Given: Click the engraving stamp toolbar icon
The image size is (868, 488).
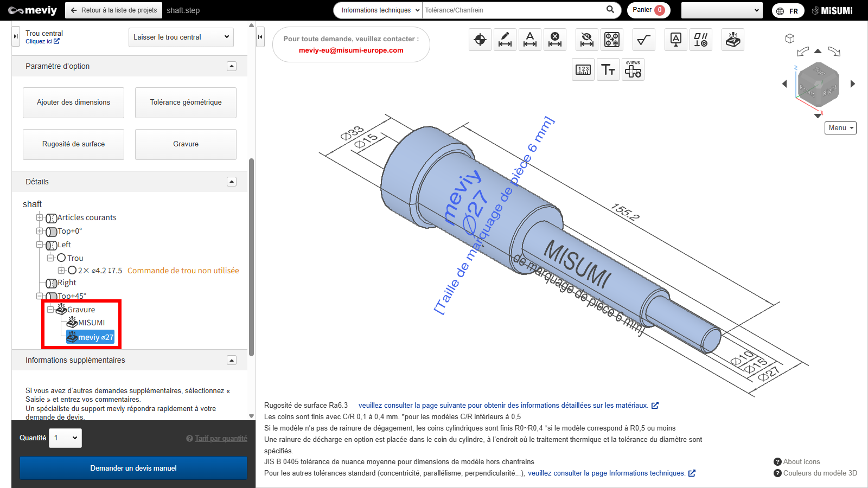Looking at the screenshot, I should tap(733, 40).
